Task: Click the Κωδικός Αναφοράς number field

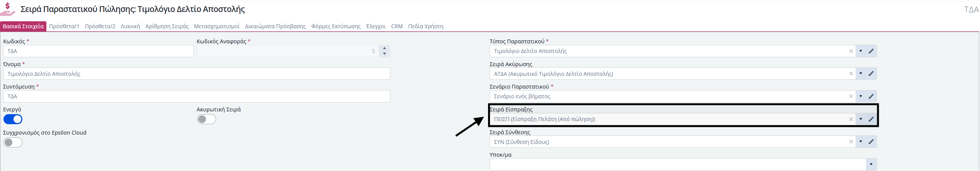Action: (x=288, y=51)
